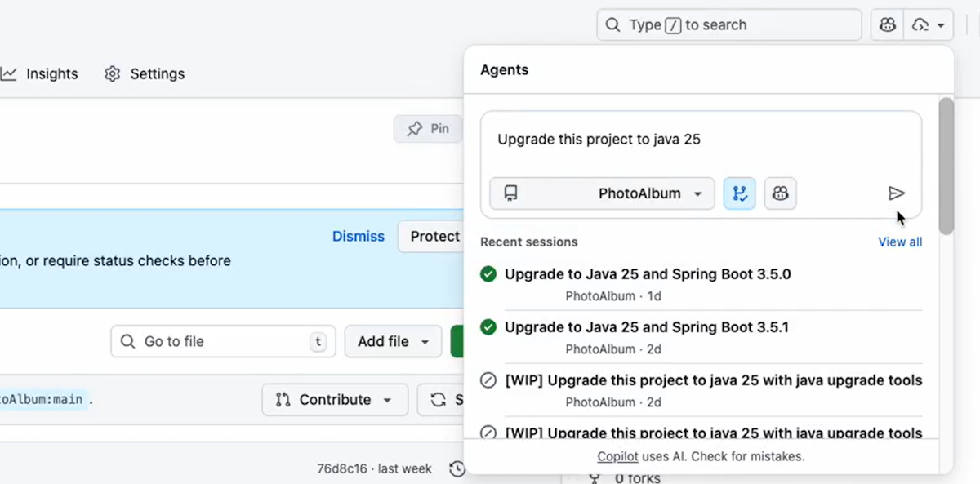Click the commit history clock icon
Viewport: 980px width, 484px height.
457,468
